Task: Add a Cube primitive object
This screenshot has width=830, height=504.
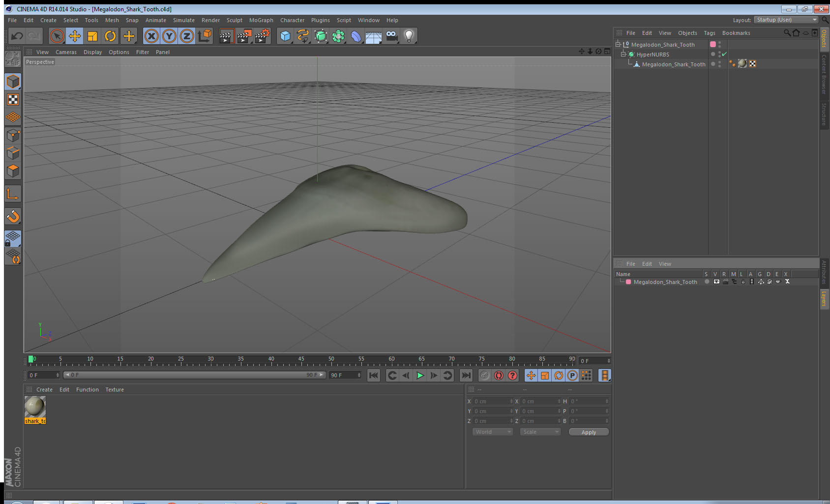Action: point(285,36)
